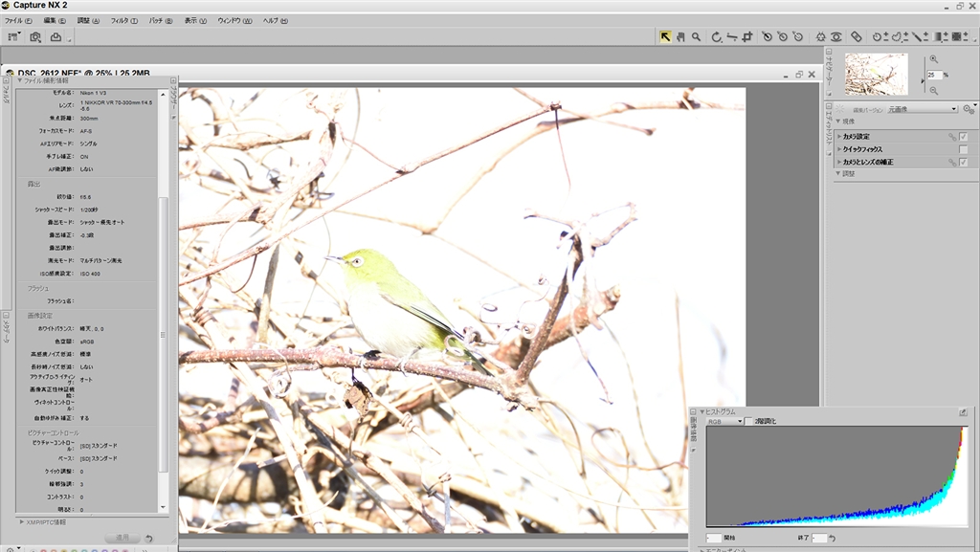This screenshot has width=980, height=552.
Task: Open the browser view layout icon
Action: (x=13, y=37)
